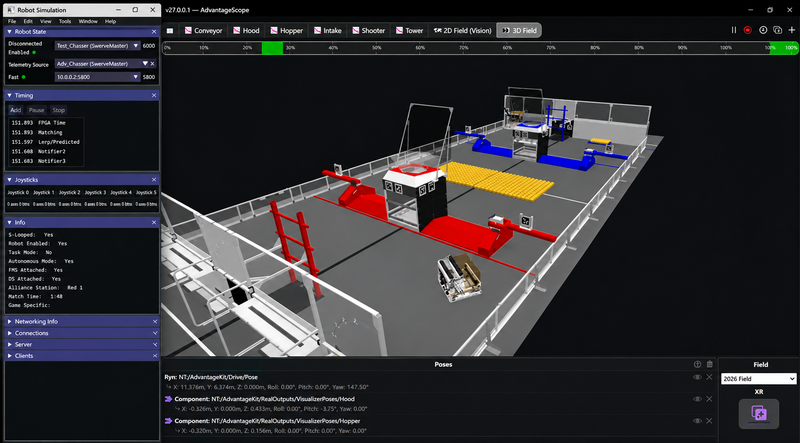This screenshot has width=800, height=443.
Task: Open the Help menu in Robot Simulation
Action: point(110,21)
